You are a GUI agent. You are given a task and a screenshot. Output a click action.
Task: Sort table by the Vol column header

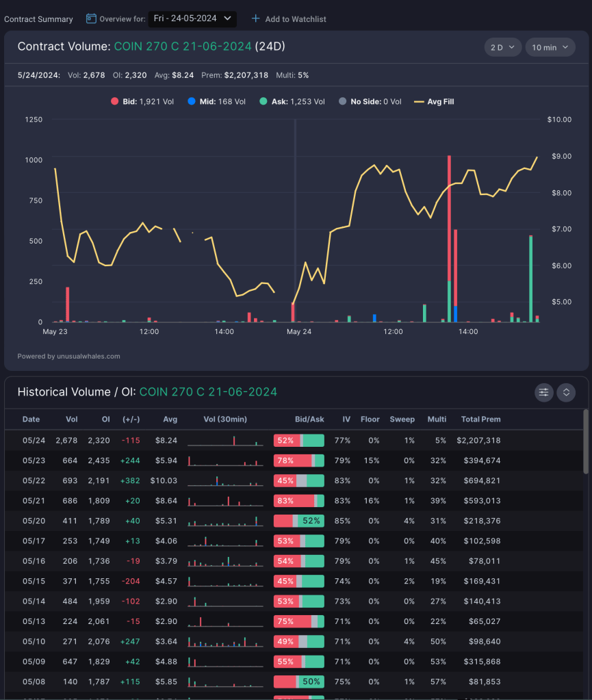[72, 419]
